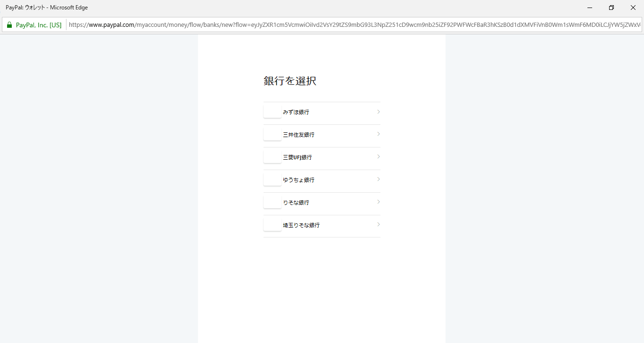Open chevron arrow beside 埼玉りそな銀行
Viewport: 644px width, 343px height.
[379, 225]
